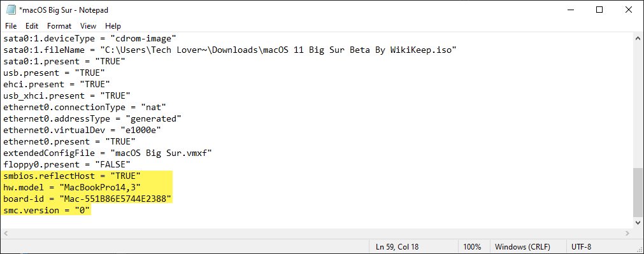Click the vertical scrollbar down arrow
The image size is (644, 254).
(638, 223)
